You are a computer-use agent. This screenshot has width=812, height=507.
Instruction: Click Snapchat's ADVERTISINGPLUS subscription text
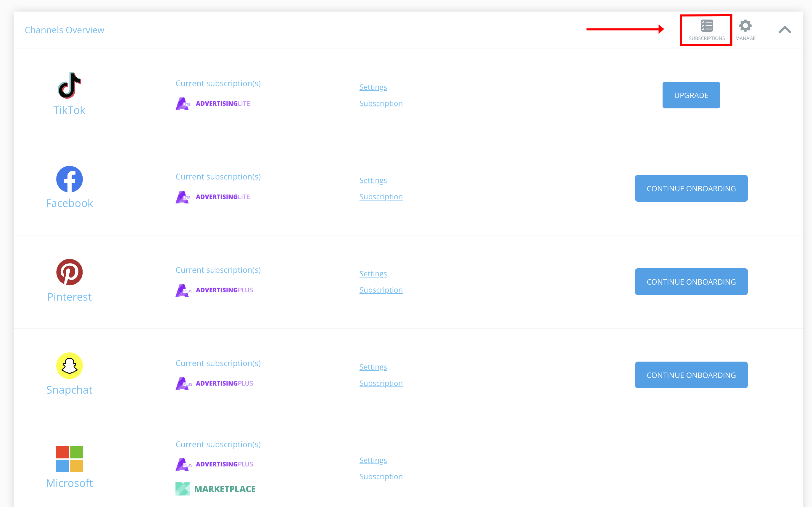pos(224,383)
